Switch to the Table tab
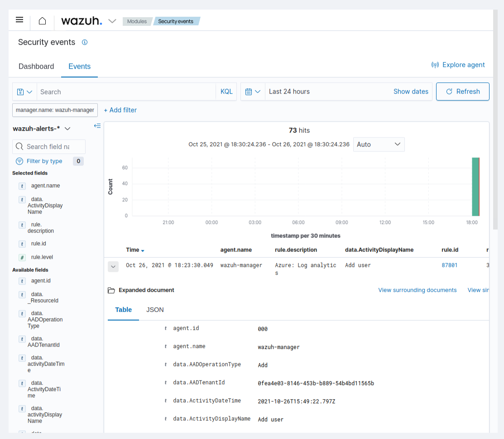 click(x=124, y=310)
